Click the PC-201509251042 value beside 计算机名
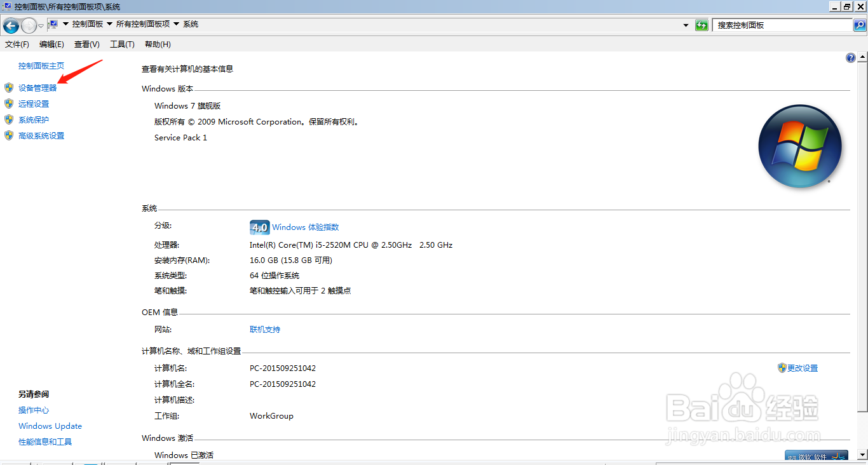The height and width of the screenshot is (465, 868). pyautogui.click(x=283, y=368)
